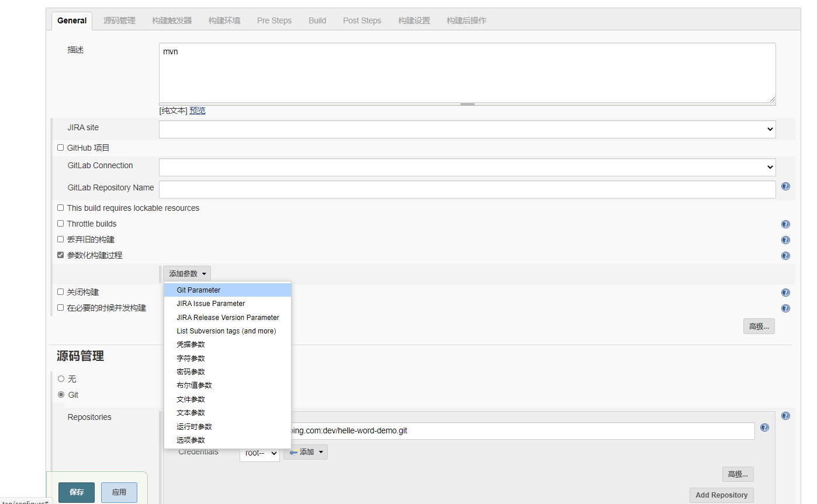Click 高级... button below 在必要的时候并发构建
The image size is (817, 504).
coord(759,326)
